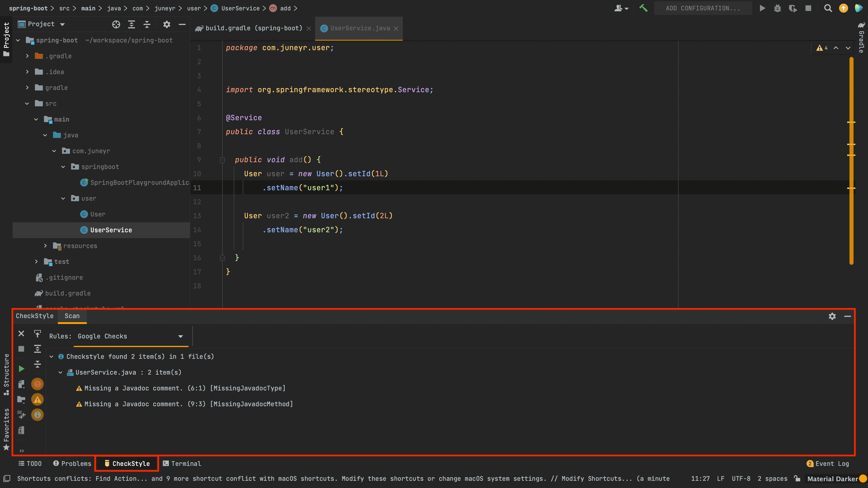
Task: Open the Terminal tool window
Action: coord(182,463)
